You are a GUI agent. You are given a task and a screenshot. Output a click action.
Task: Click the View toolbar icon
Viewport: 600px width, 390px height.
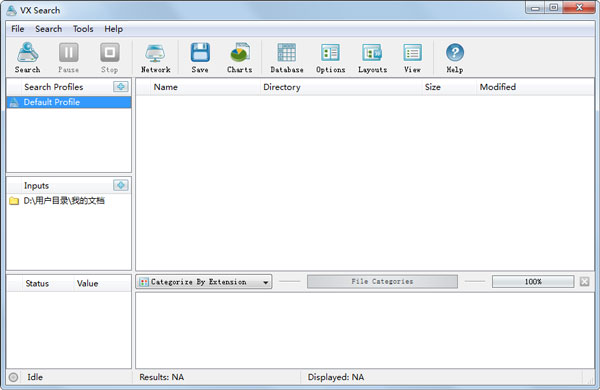pos(412,57)
